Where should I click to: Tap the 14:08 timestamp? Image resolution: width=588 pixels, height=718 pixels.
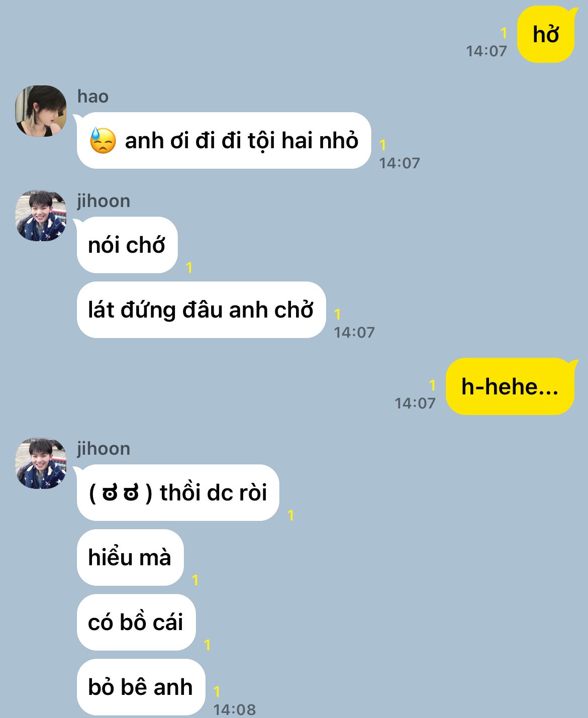click(235, 709)
